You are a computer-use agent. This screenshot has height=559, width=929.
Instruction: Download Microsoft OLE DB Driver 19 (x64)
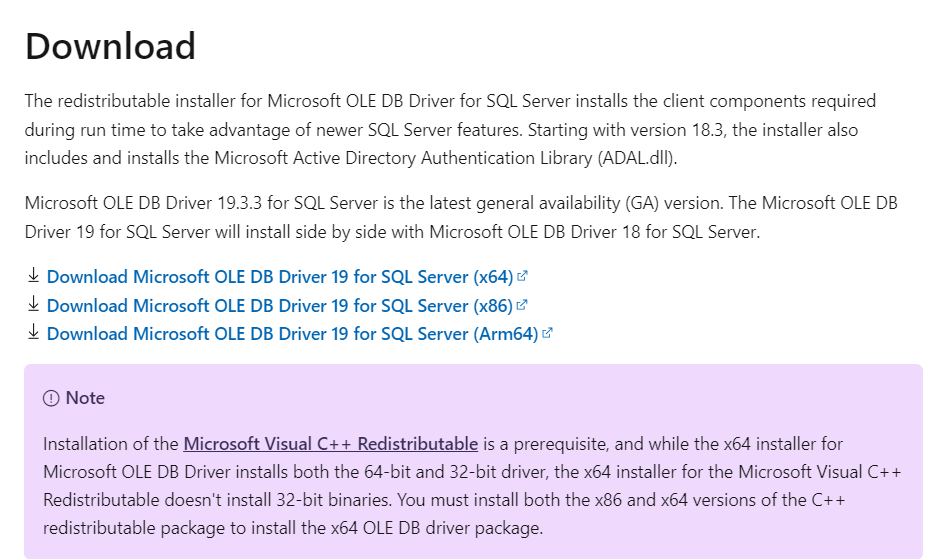280,277
